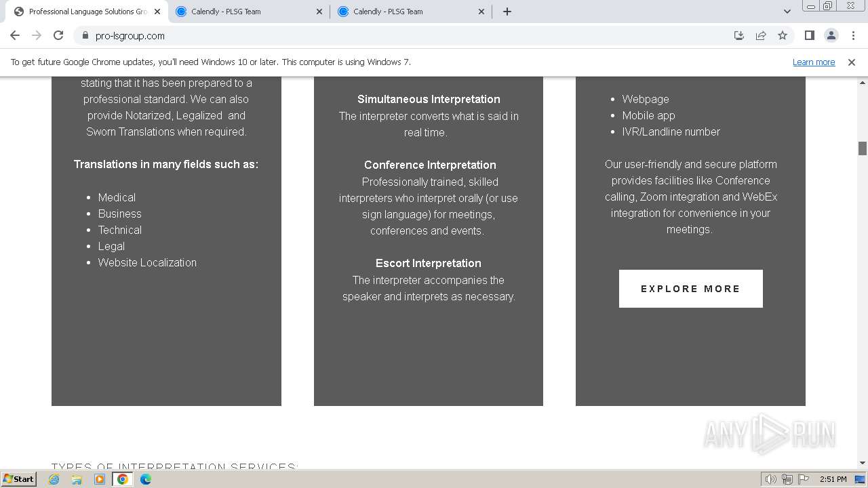Open a new tab
The image size is (868, 488).
[507, 12]
